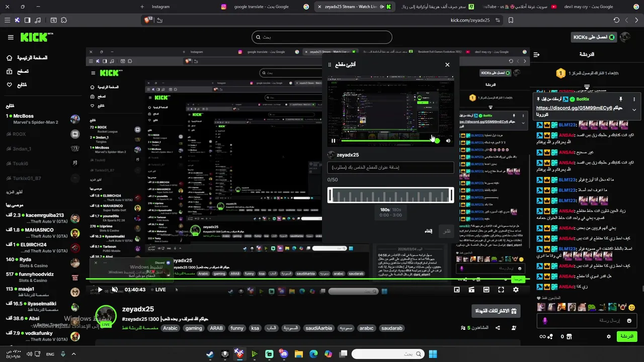Viewport: 644px width, 362px height.
Task: Go to the Home page sidebar item
Action: click(x=27, y=58)
